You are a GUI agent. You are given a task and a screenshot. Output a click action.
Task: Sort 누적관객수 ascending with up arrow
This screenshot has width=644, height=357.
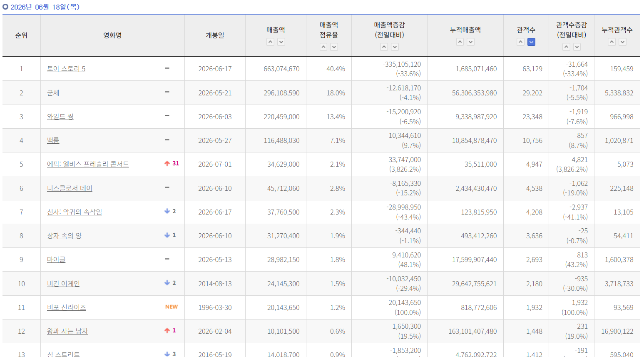[612, 42]
